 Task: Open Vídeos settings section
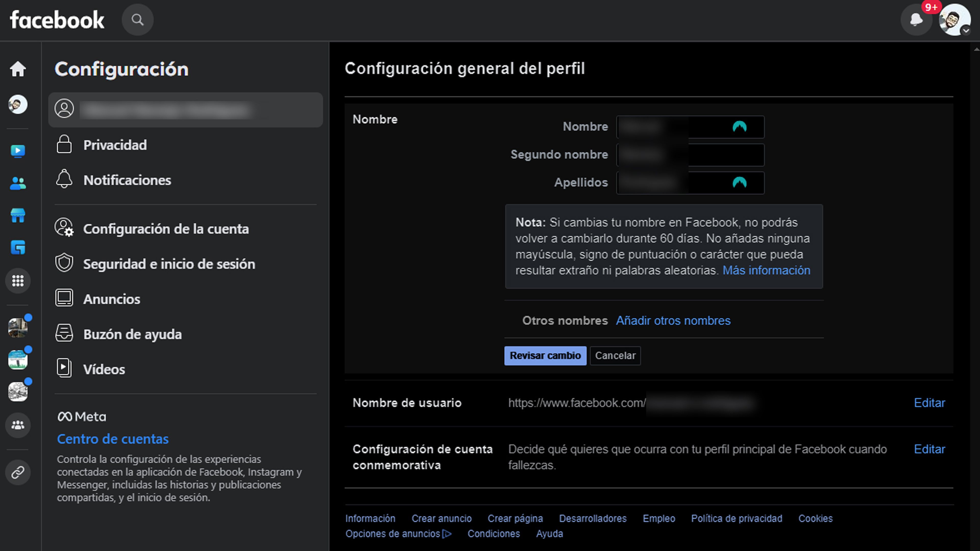click(186, 369)
